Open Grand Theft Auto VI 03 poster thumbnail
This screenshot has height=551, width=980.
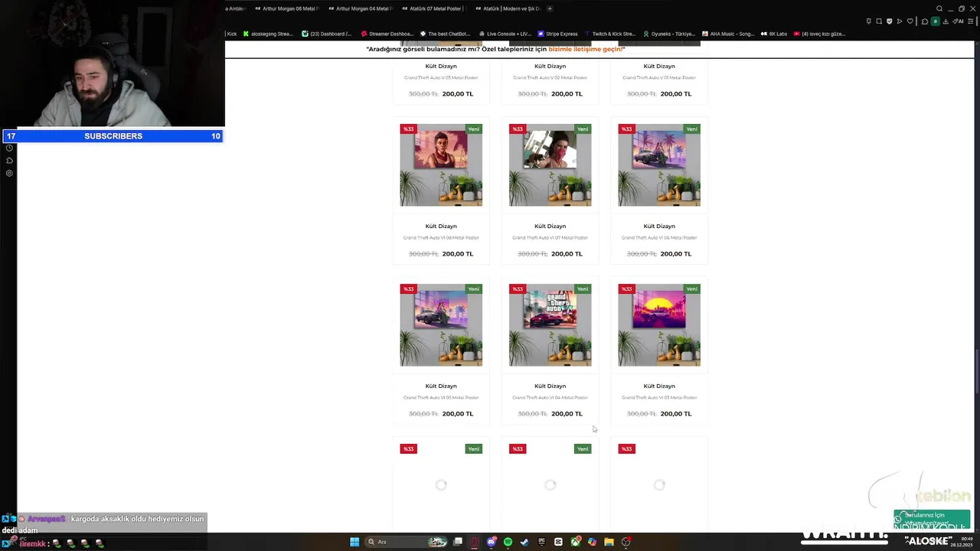tap(659, 325)
